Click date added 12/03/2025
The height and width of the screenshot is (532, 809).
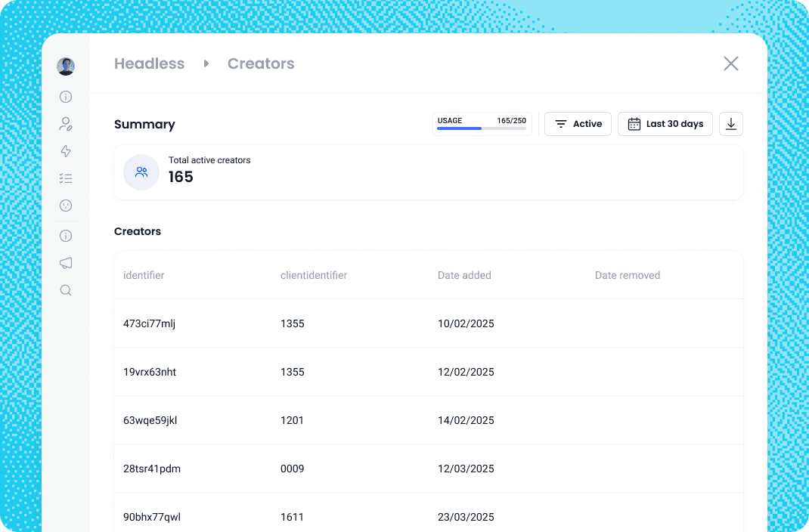pos(466,469)
